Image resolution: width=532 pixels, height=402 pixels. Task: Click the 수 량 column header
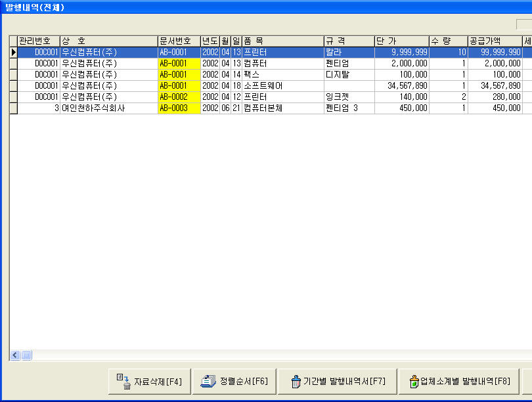tap(449, 41)
